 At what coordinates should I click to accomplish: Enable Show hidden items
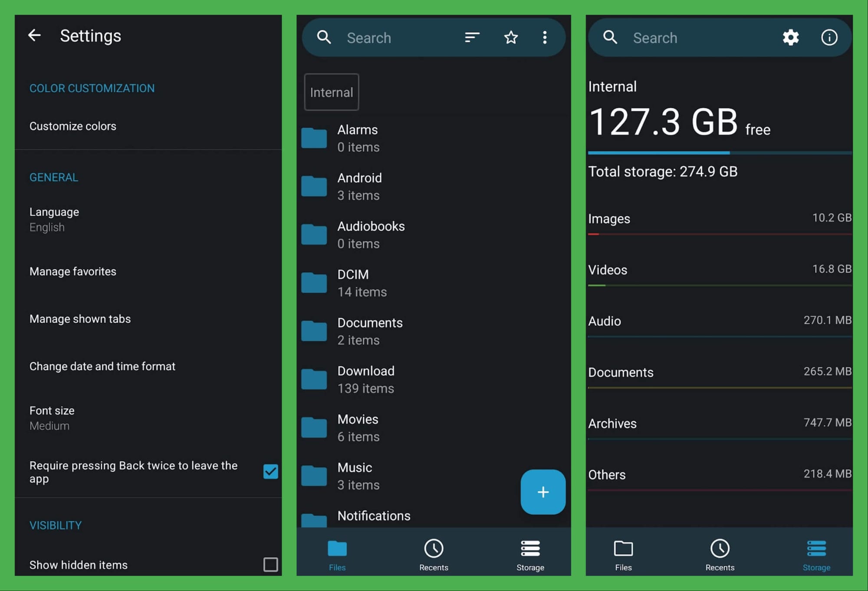[x=270, y=565]
